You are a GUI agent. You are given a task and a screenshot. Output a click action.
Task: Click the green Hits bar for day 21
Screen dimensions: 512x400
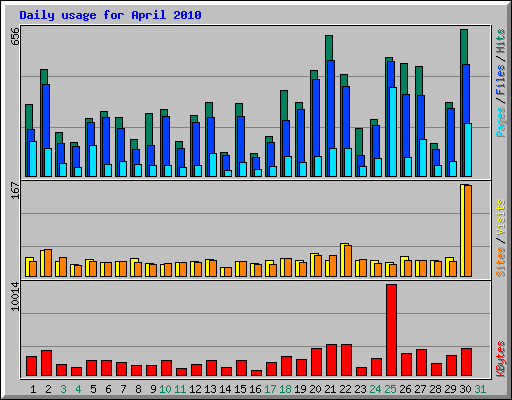329,48
